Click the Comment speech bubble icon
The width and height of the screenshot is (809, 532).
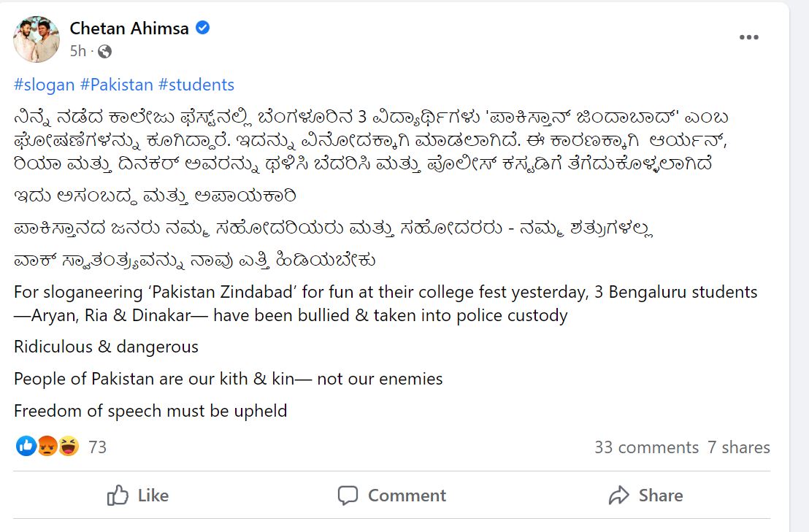[349, 496]
